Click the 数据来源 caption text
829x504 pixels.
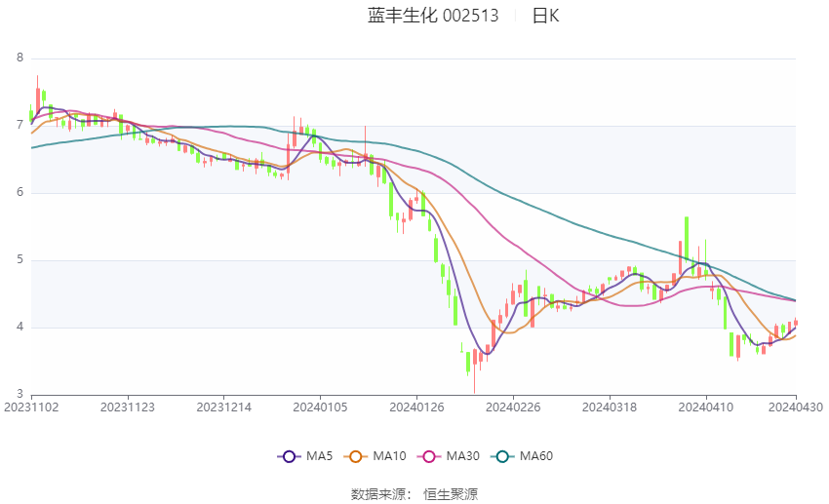pyautogui.click(x=382, y=494)
